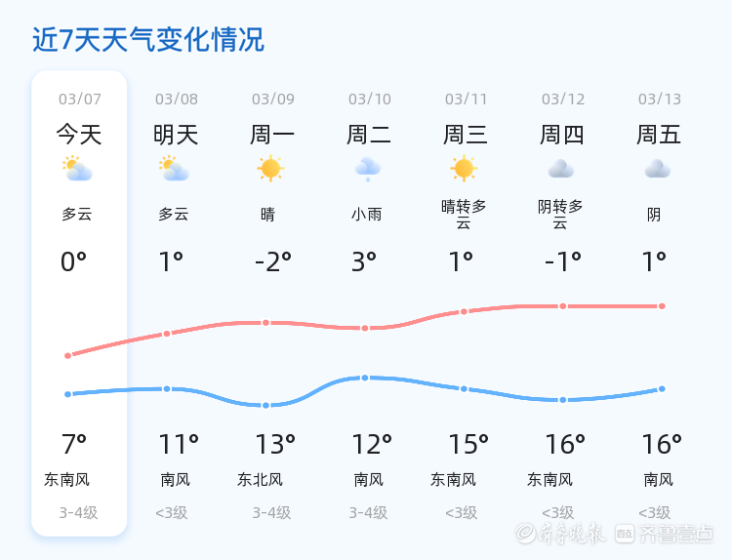
Task: Click the 03/13 date label
Action: 660,99
